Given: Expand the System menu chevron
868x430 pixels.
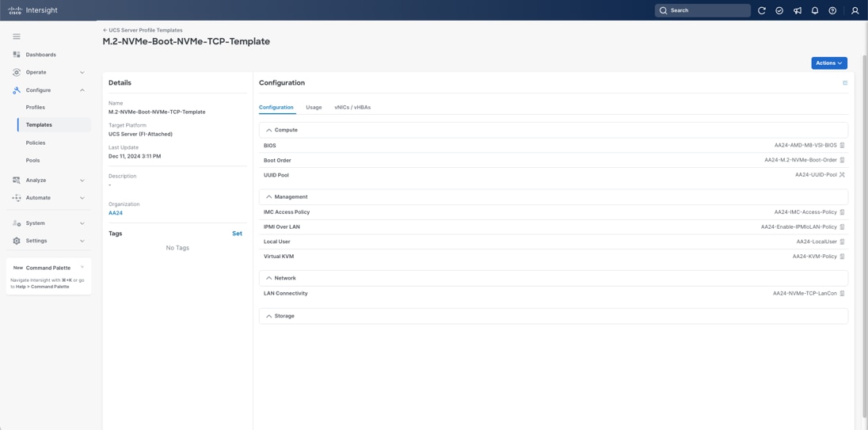Looking at the screenshot, I should pyautogui.click(x=82, y=223).
